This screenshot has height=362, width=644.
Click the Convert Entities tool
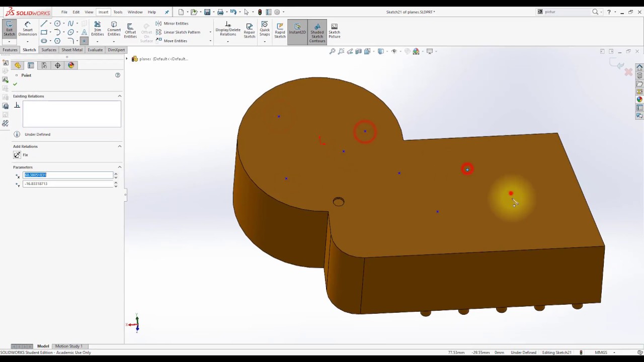coord(114,29)
